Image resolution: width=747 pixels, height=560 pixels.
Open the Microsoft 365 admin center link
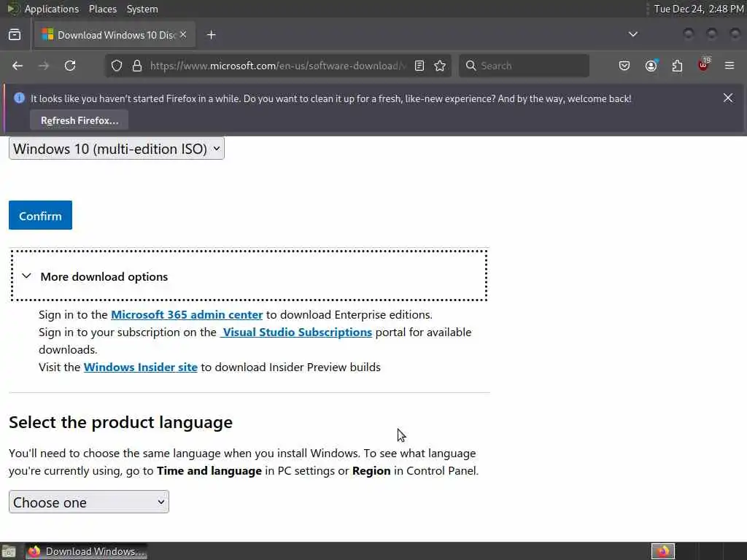click(x=187, y=315)
